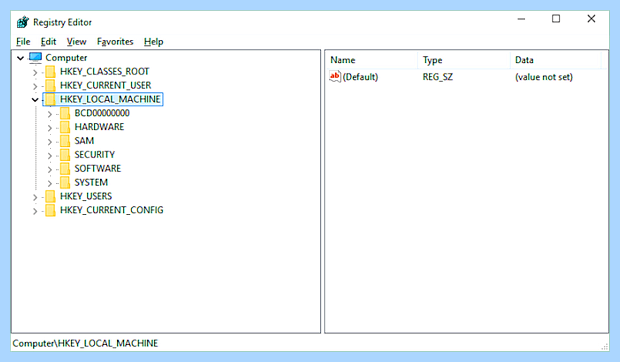Click the BCD00000000 folder icon

point(65,113)
